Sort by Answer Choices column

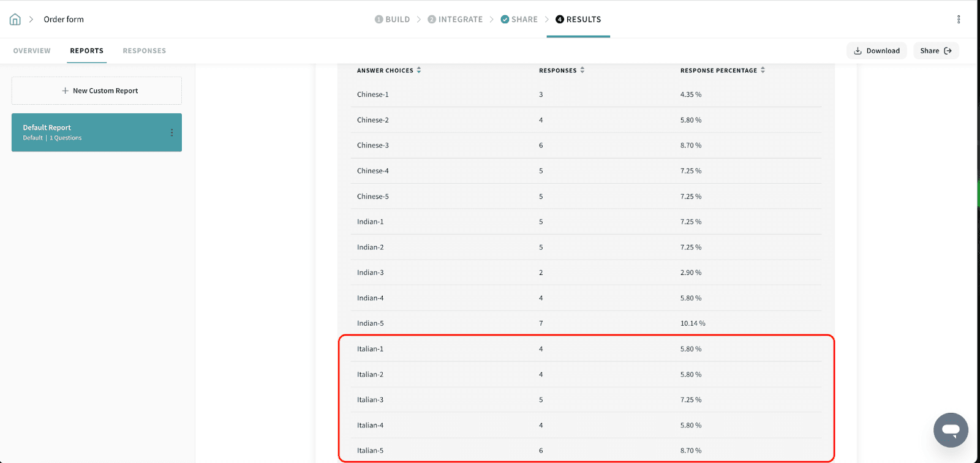pyautogui.click(x=419, y=70)
